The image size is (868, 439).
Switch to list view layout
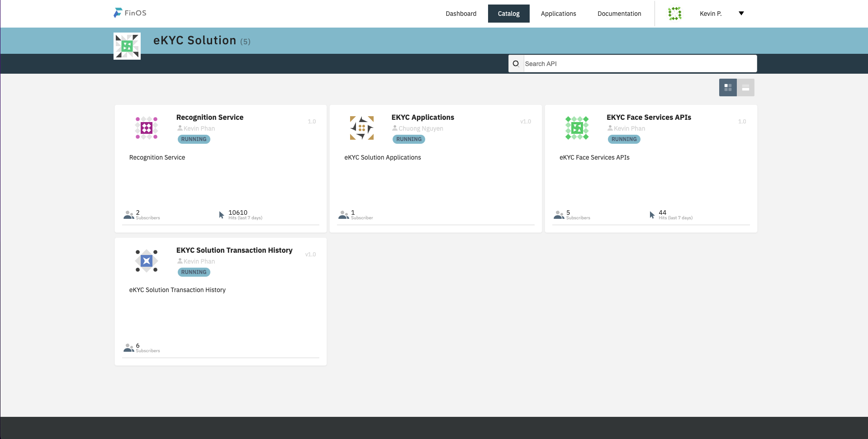pyautogui.click(x=745, y=88)
